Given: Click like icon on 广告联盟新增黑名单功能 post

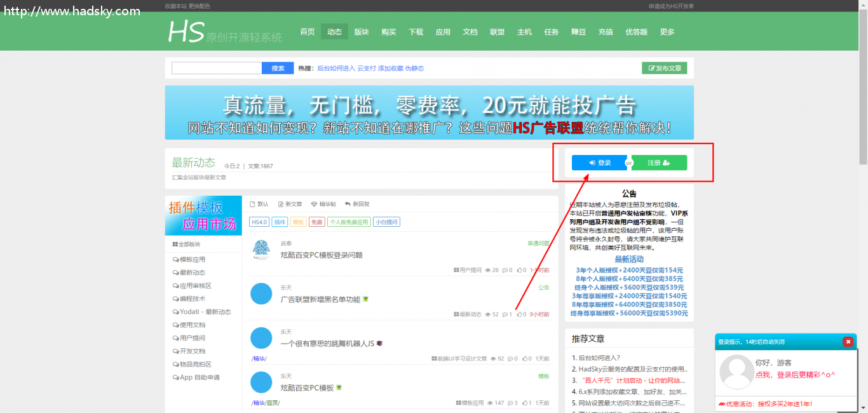Looking at the screenshot, I should pyautogui.click(x=519, y=315).
